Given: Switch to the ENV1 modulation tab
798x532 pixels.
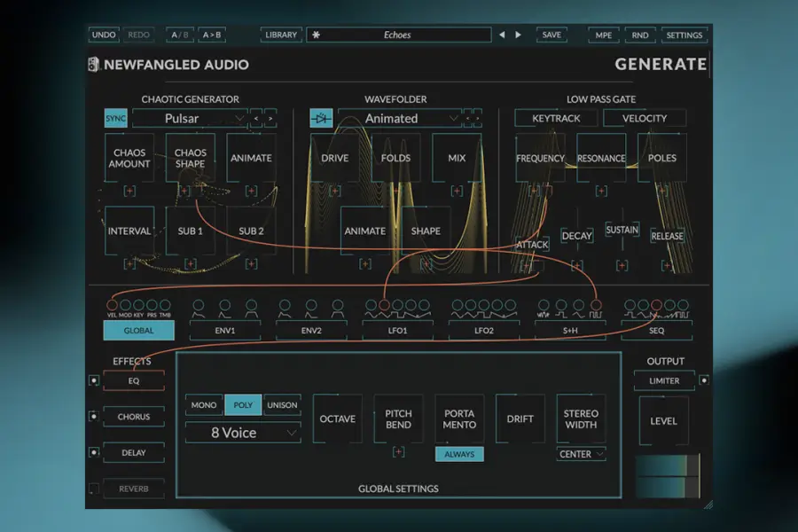Looking at the screenshot, I should tap(225, 331).
